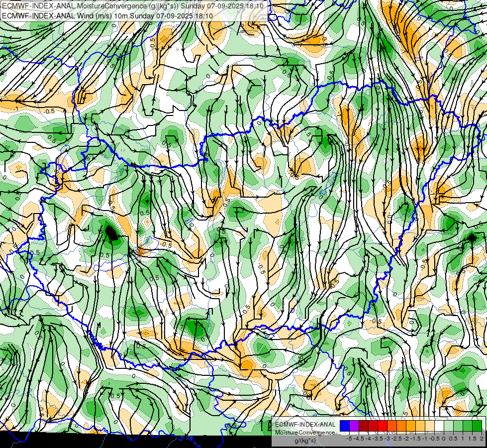Click the -4.5 tick label on the legend scale
The height and width of the screenshot is (448, 487).
[359, 439]
